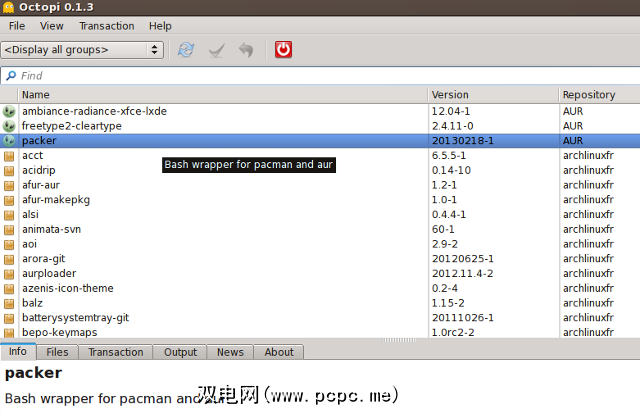Image resolution: width=640 pixels, height=418 pixels.
Task: Select the packer package name
Action: (x=39, y=141)
